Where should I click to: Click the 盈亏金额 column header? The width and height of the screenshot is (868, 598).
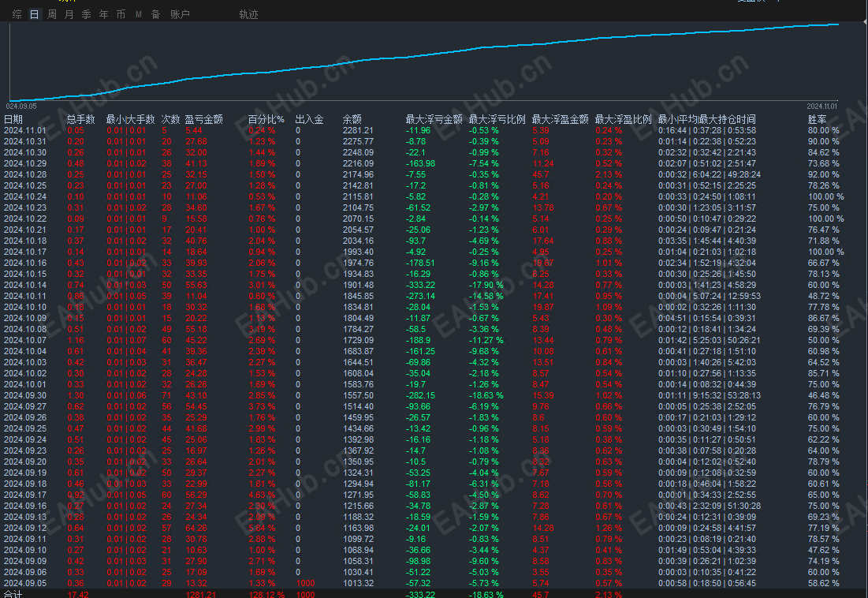(203, 119)
